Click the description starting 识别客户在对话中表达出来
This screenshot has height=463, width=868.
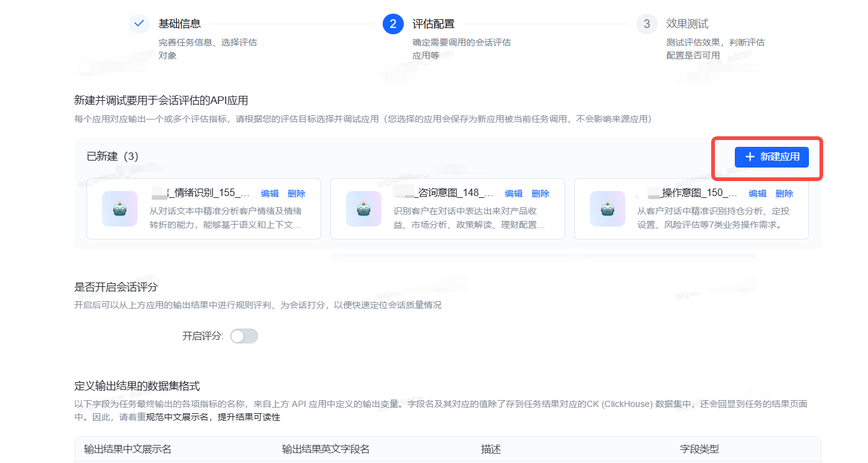pyautogui.click(x=470, y=217)
